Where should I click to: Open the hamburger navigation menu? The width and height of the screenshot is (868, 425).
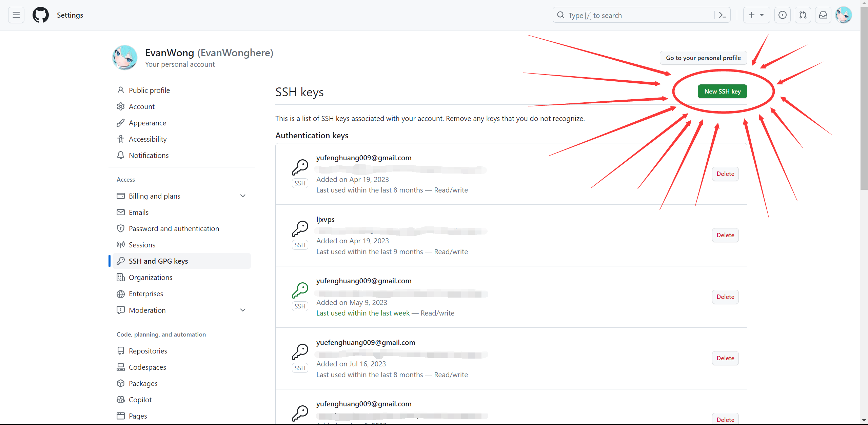tap(16, 15)
